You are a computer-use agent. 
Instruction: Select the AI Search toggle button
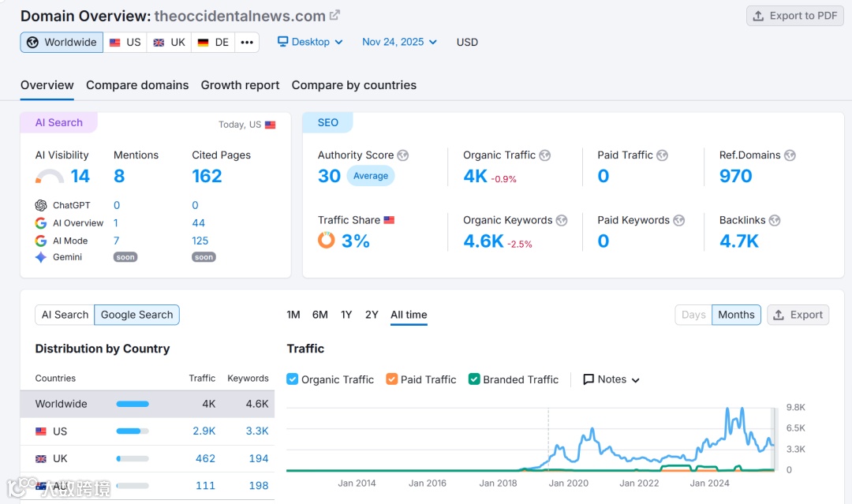point(65,315)
